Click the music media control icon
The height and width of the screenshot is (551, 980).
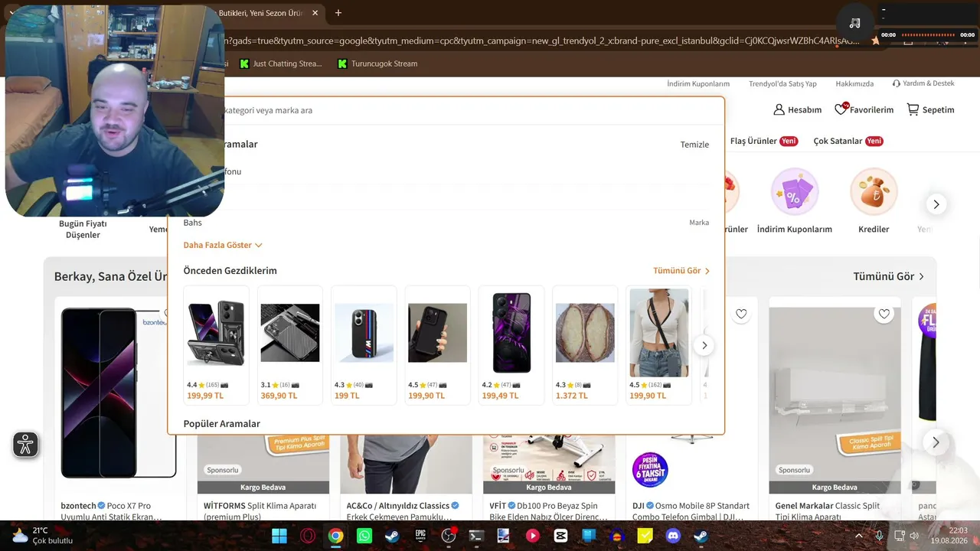pyautogui.click(x=854, y=23)
